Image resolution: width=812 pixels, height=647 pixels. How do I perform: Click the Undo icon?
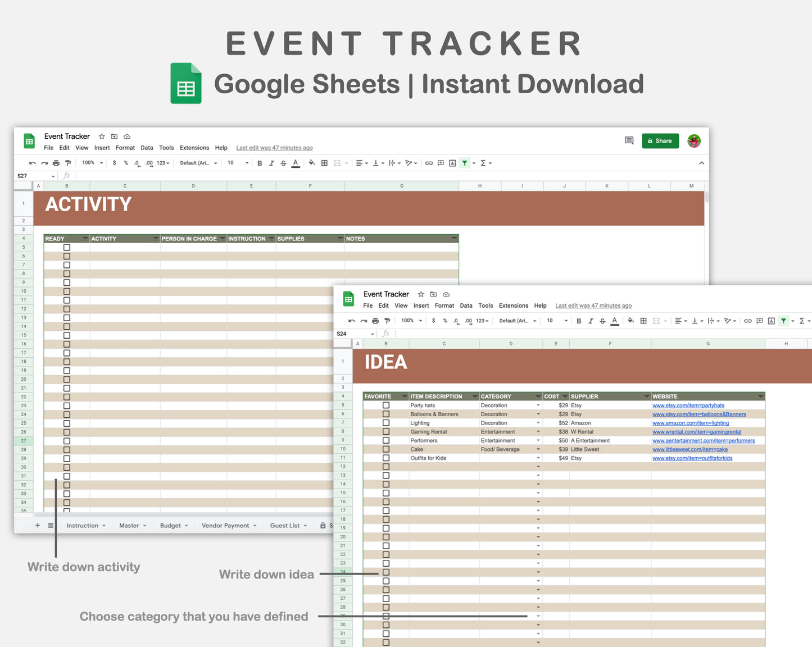(x=32, y=163)
